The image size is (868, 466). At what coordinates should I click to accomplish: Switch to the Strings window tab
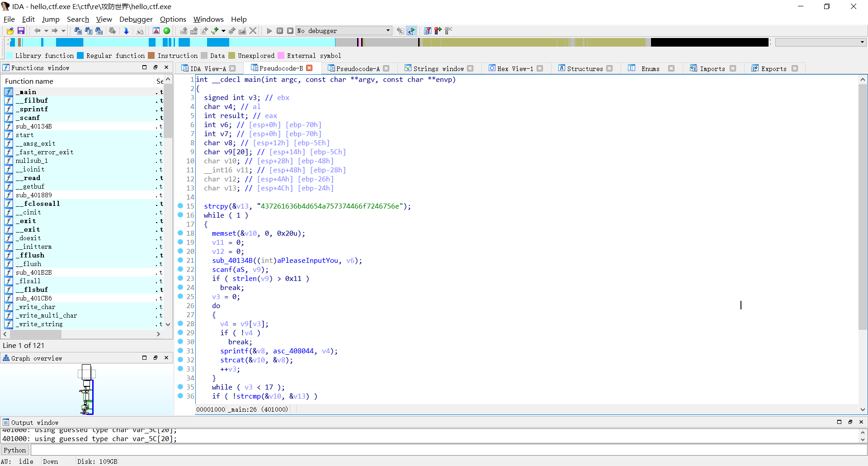point(439,68)
